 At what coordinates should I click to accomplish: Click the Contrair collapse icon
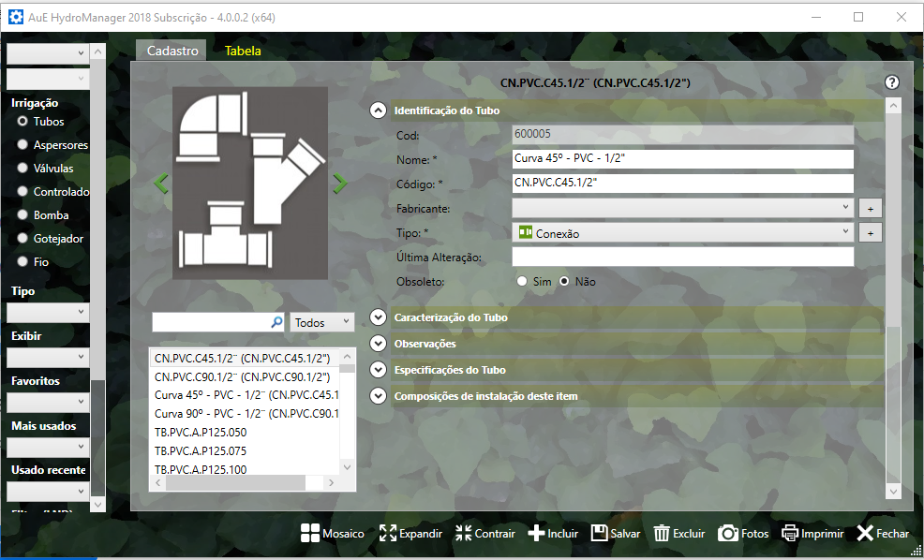[x=463, y=533]
